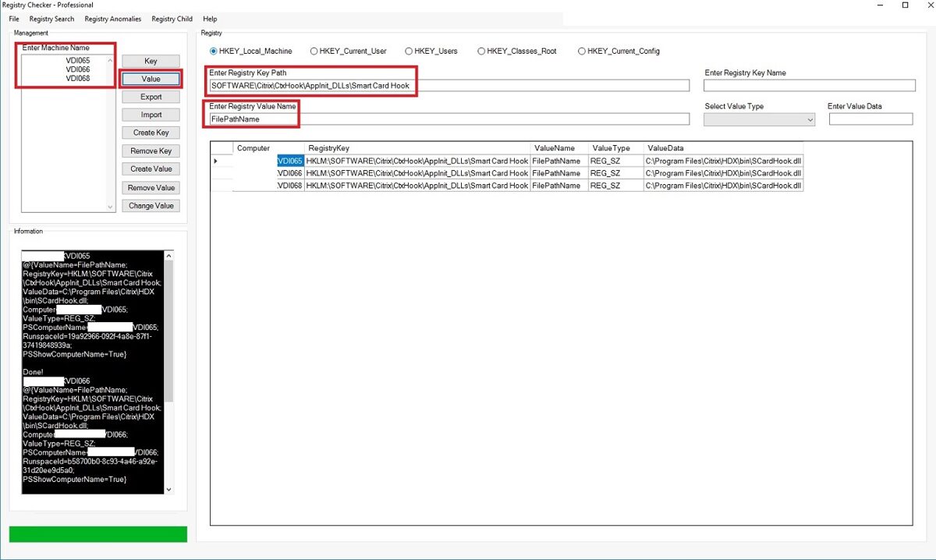The image size is (936, 560).
Task: Click the Create Key button
Action: (x=151, y=133)
